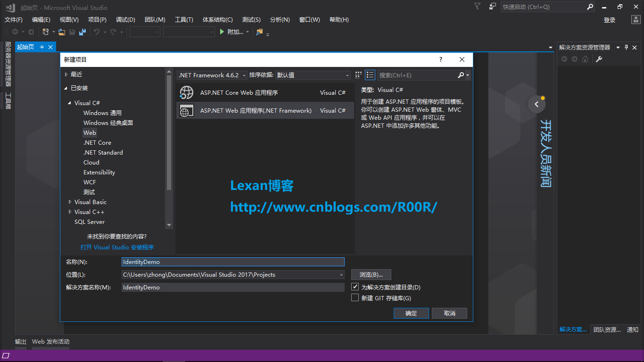Toggle auto-hide pin on 解决方案资源管理器
Screen dimensions: 644x362
tap(627, 47)
